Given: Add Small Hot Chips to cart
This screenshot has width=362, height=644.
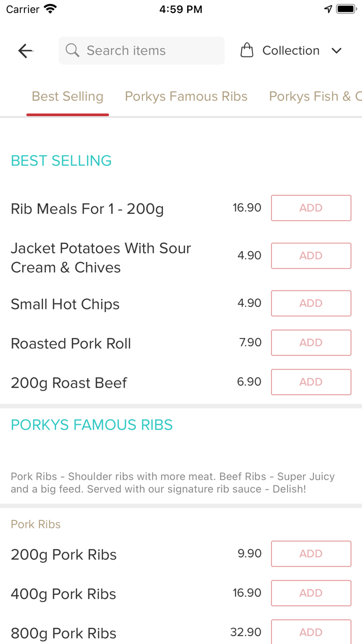Looking at the screenshot, I should coord(311,303).
